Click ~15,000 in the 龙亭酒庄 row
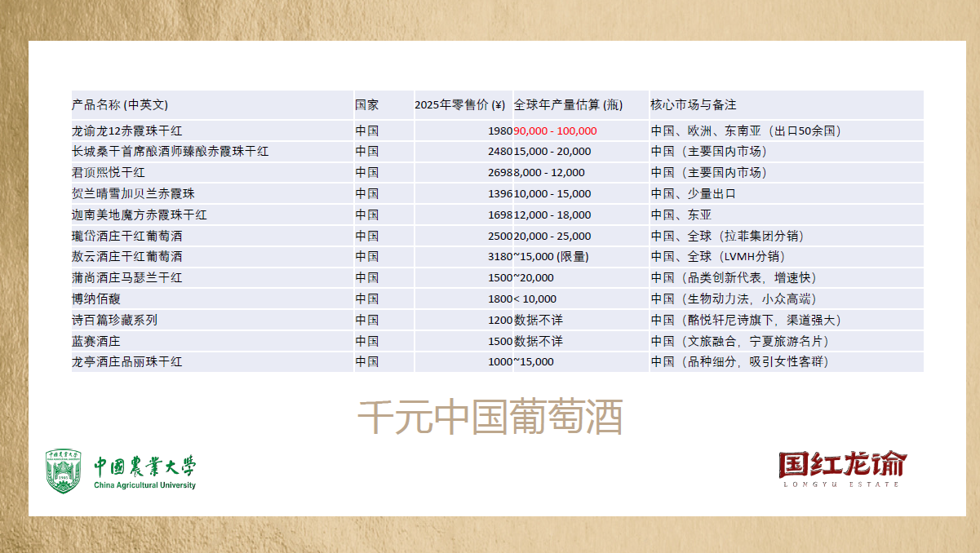This screenshot has height=553, width=980. point(534,362)
